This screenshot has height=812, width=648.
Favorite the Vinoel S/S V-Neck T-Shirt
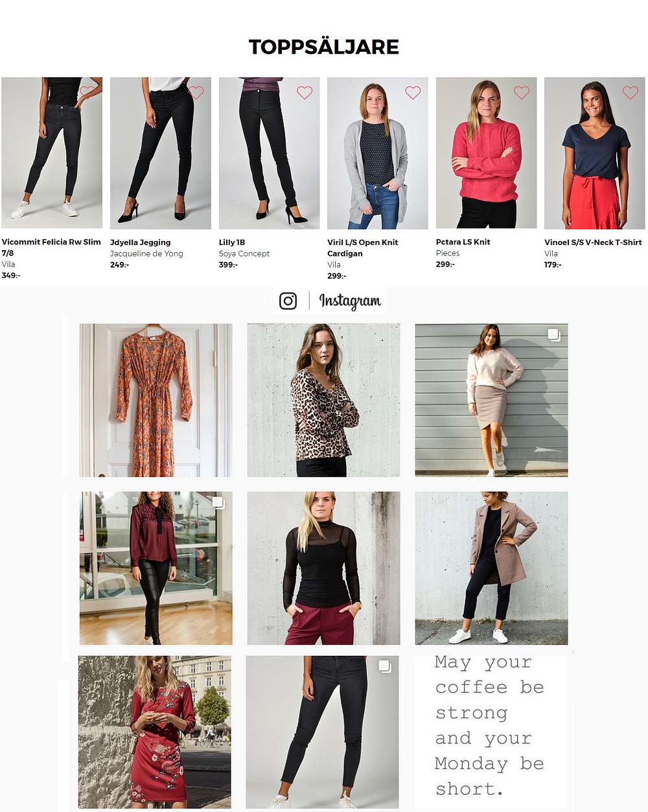click(630, 93)
